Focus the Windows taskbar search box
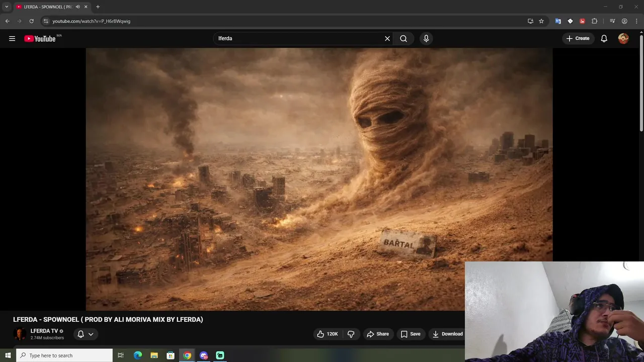644x362 pixels. (64, 355)
